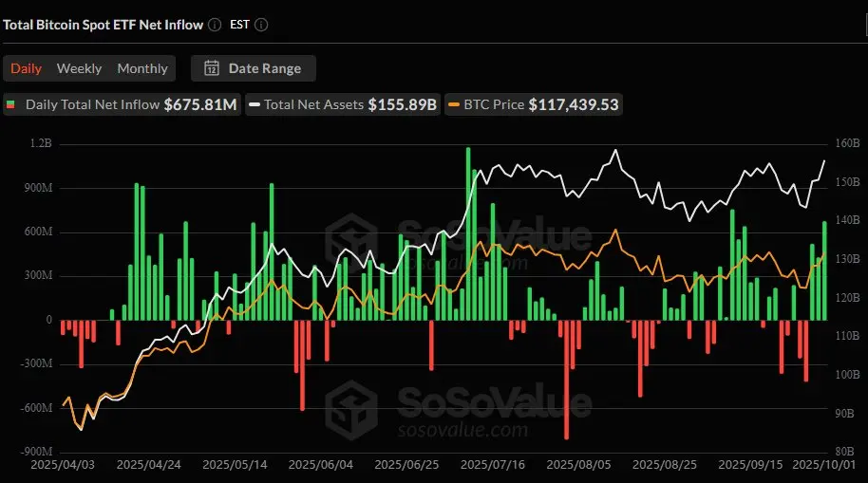Select the Daily tab

[x=26, y=68]
